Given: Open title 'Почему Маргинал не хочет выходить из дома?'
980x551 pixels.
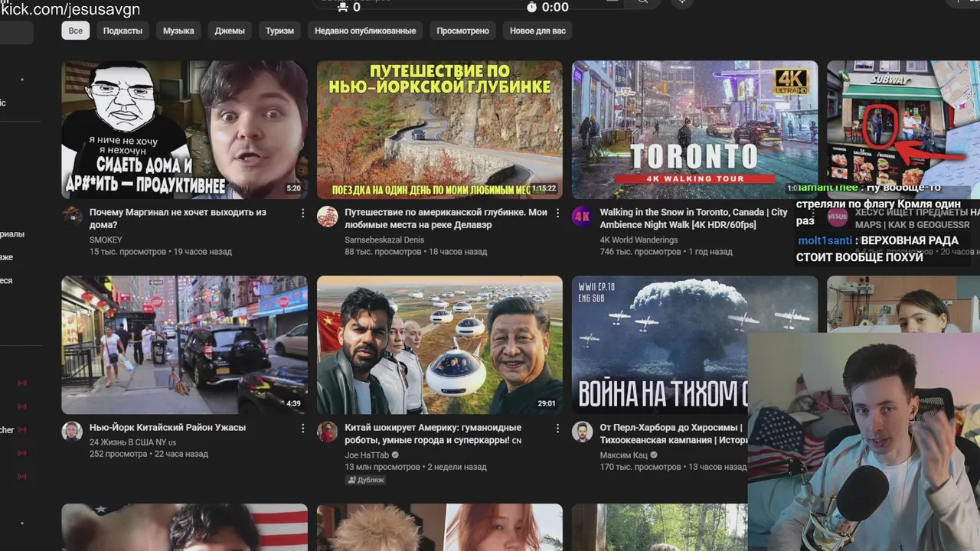Looking at the screenshot, I should 178,219.
